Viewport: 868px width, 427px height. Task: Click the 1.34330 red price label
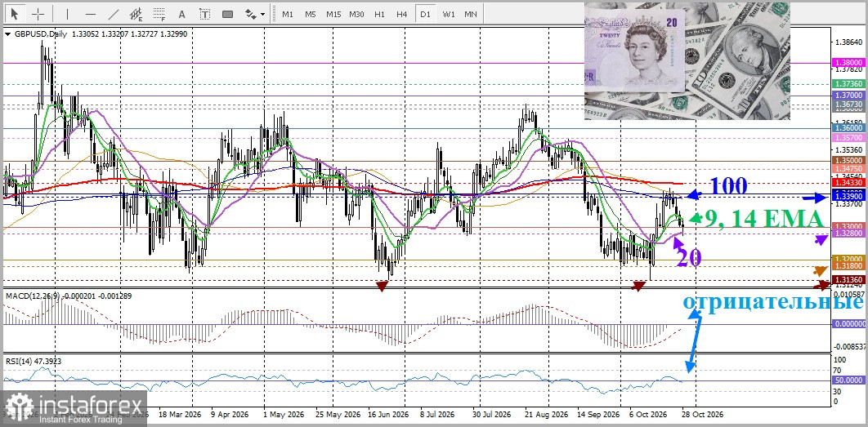849,181
